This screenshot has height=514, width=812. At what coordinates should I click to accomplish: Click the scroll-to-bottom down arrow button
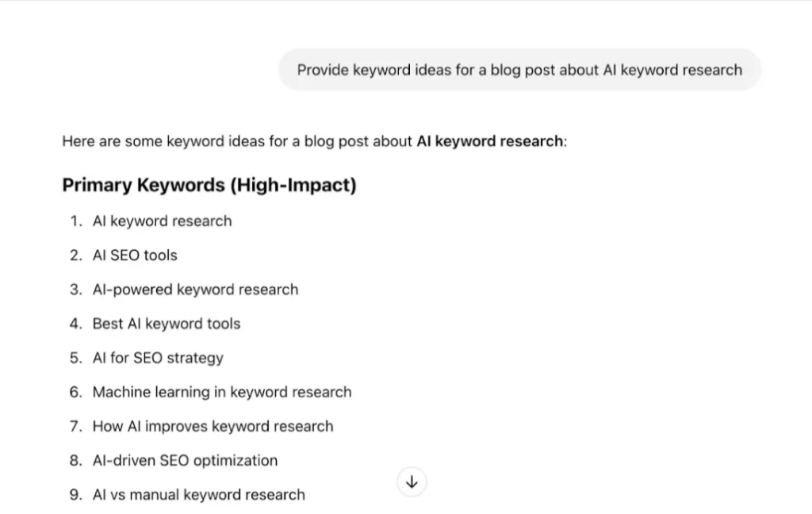point(412,481)
